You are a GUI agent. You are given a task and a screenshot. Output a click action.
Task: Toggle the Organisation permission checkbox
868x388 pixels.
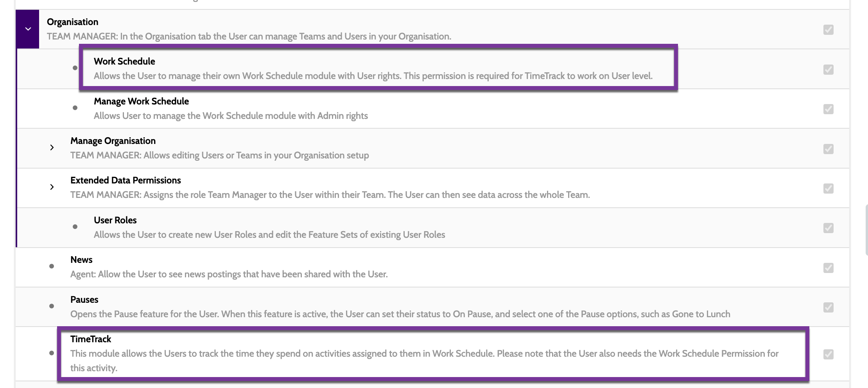(x=828, y=30)
